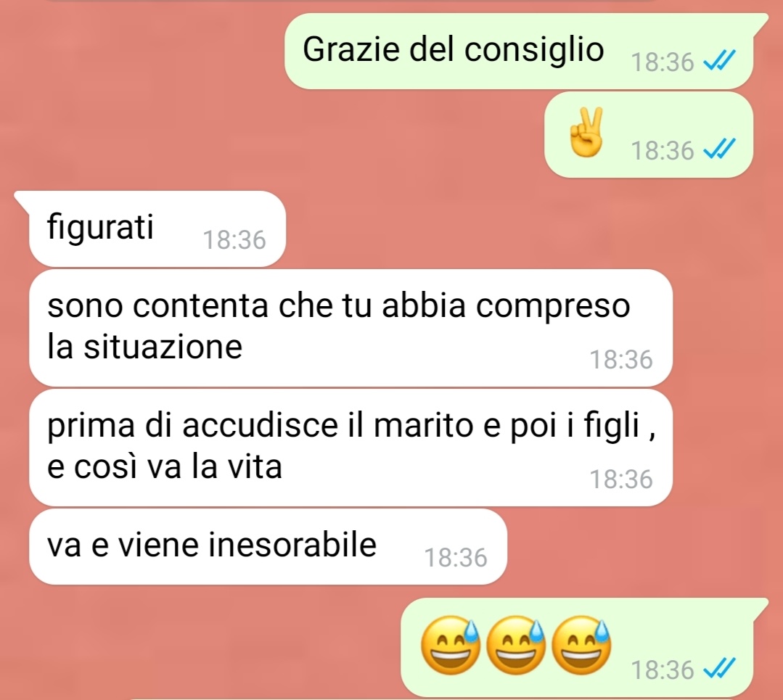This screenshot has height=700, width=783.
Task: Tap read checkmarks on laughing emojis message
Action: tap(719, 669)
